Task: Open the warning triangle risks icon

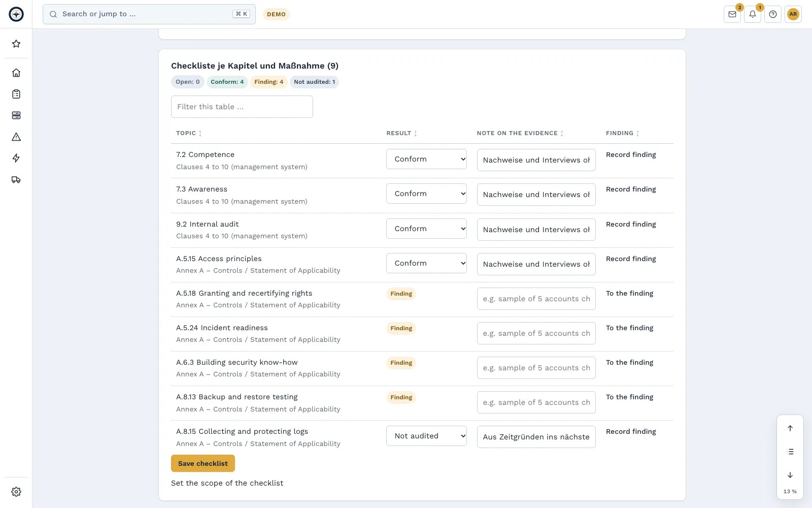Action: click(x=16, y=137)
